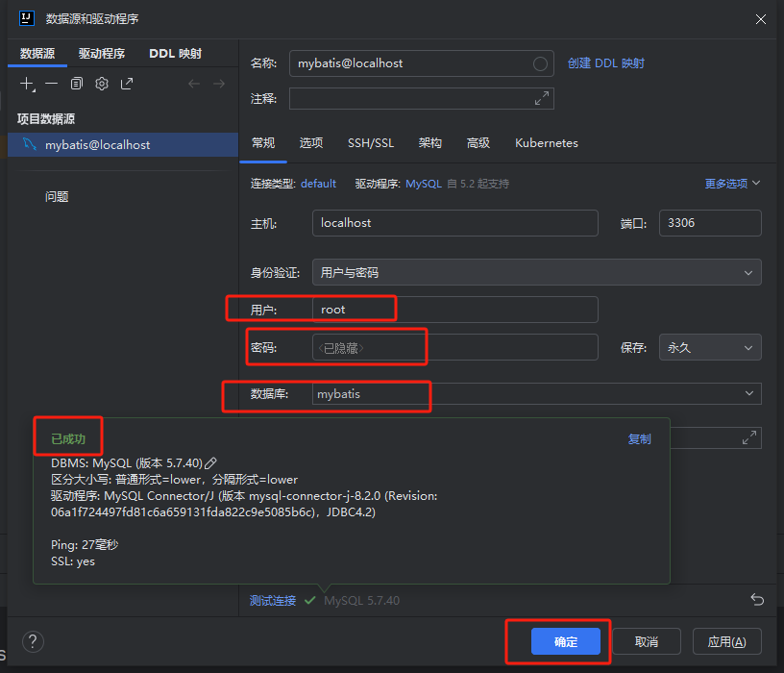The image size is (784, 673).
Task: Click the MySQL driver link
Action: click(424, 184)
